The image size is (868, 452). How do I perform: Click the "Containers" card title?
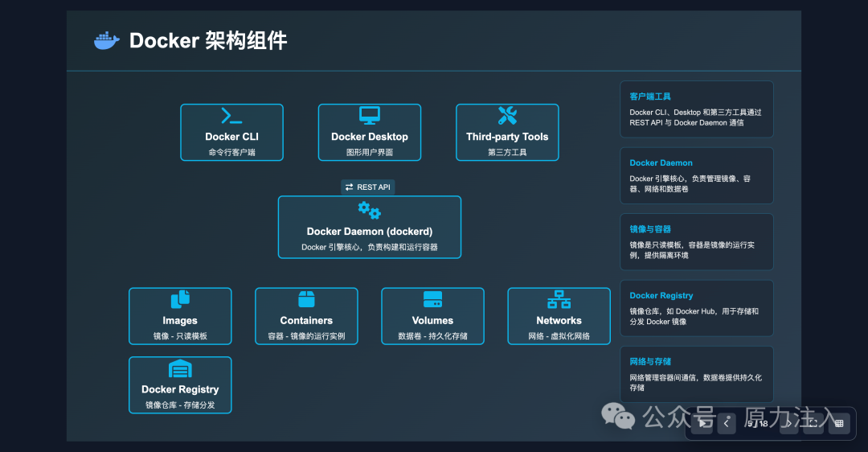point(306,321)
